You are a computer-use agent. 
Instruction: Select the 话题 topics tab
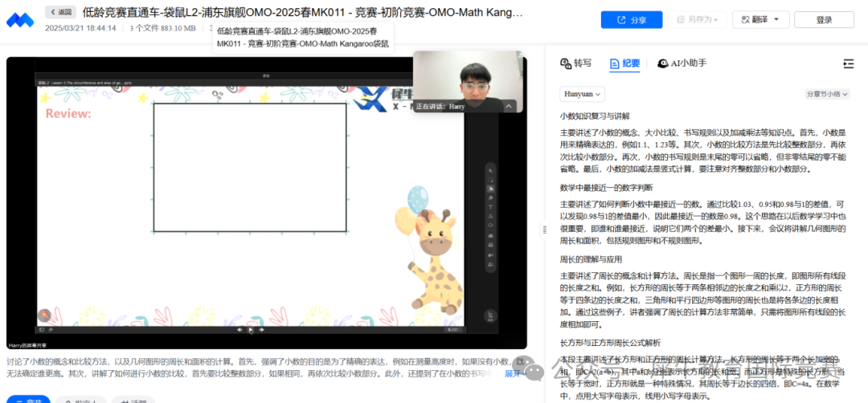point(133,401)
